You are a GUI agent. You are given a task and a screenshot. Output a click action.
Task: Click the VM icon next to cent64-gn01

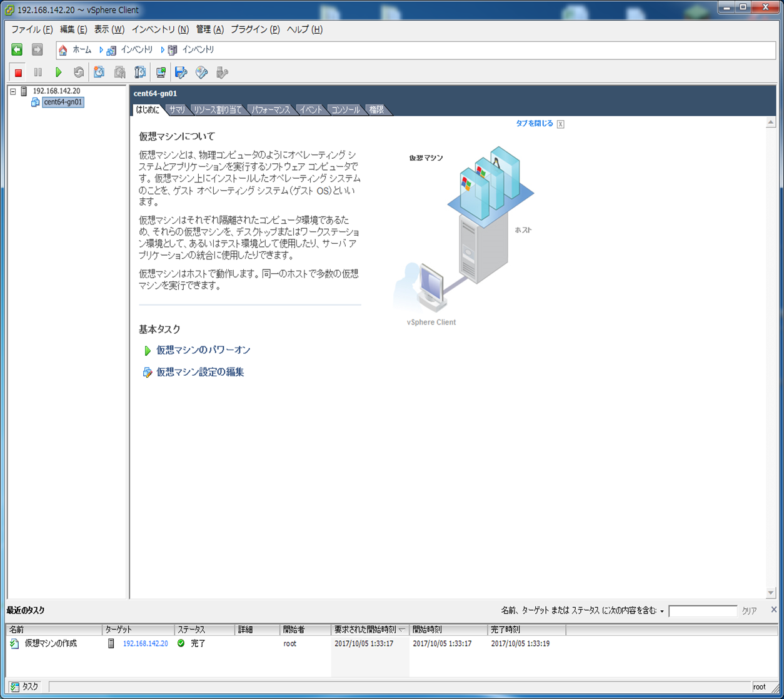point(36,102)
